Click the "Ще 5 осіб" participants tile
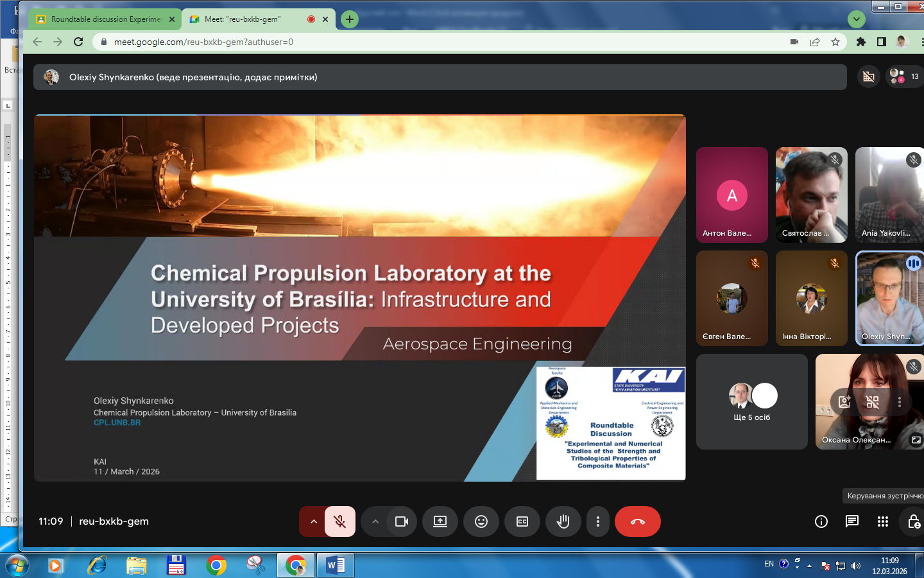 pos(751,402)
